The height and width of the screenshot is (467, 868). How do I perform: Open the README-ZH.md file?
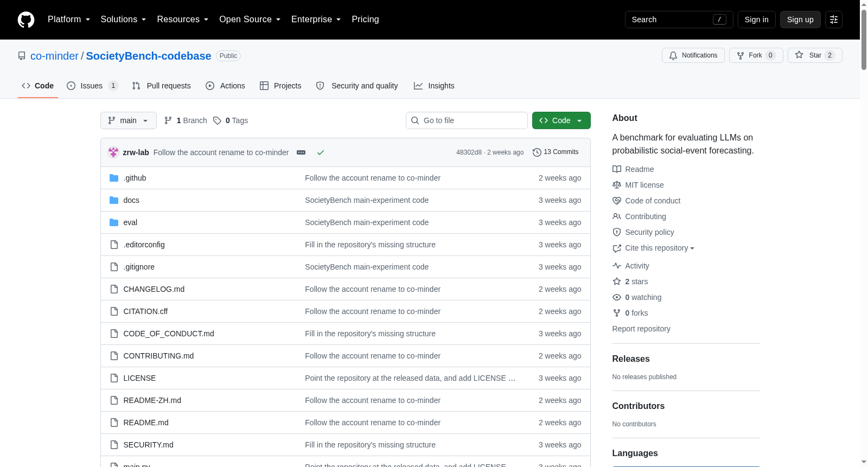[x=152, y=400]
